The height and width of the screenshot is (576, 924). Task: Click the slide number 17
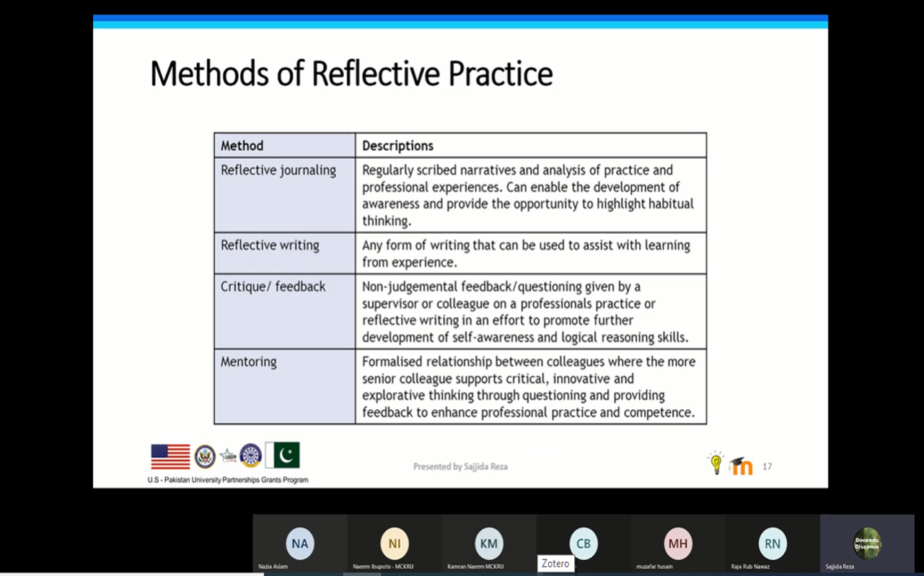point(767,467)
